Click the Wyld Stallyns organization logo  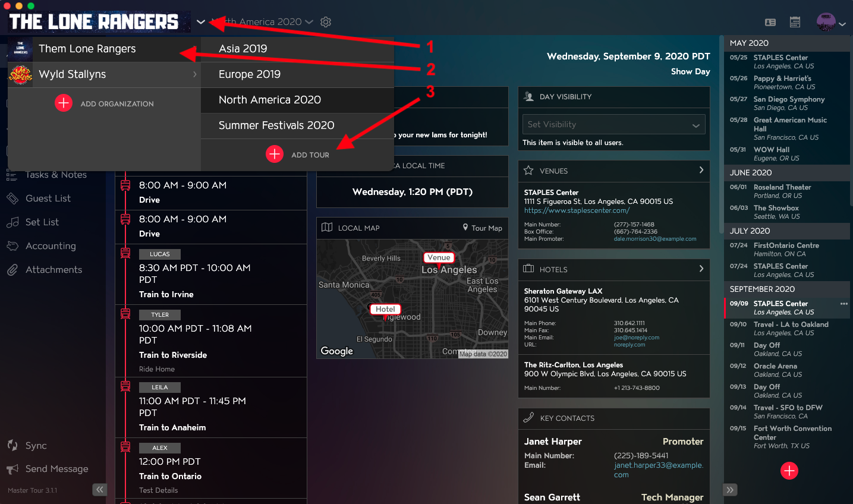[20, 75]
